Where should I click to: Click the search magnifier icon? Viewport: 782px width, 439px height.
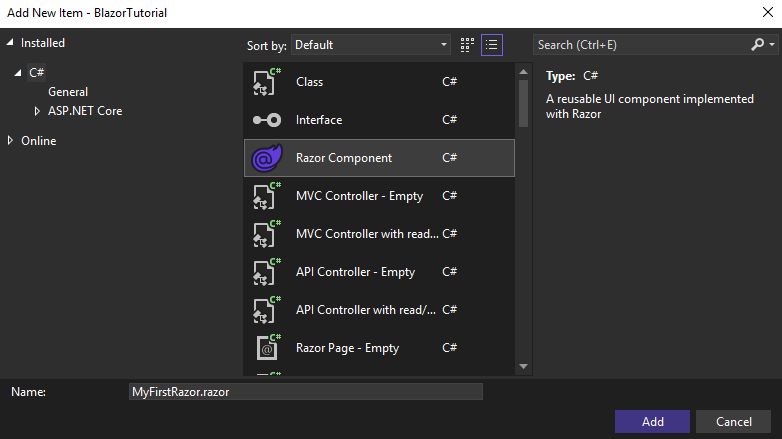[x=758, y=45]
